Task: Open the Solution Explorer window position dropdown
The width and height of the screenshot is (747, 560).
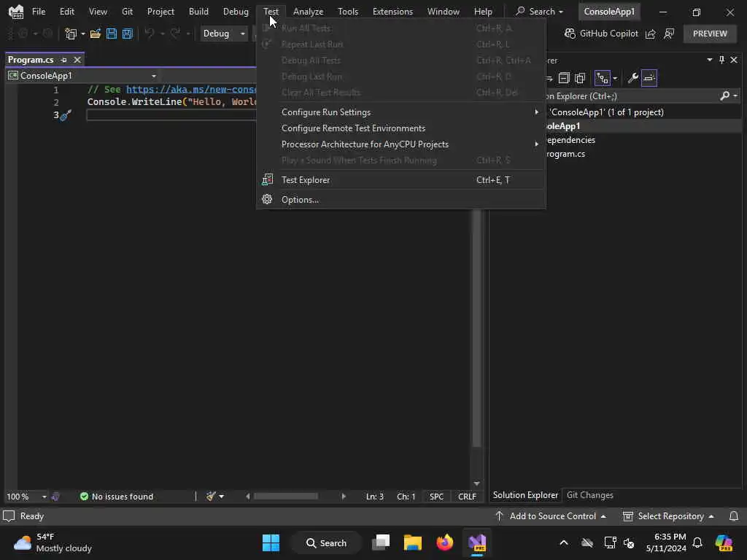Action: tap(709, 60)
